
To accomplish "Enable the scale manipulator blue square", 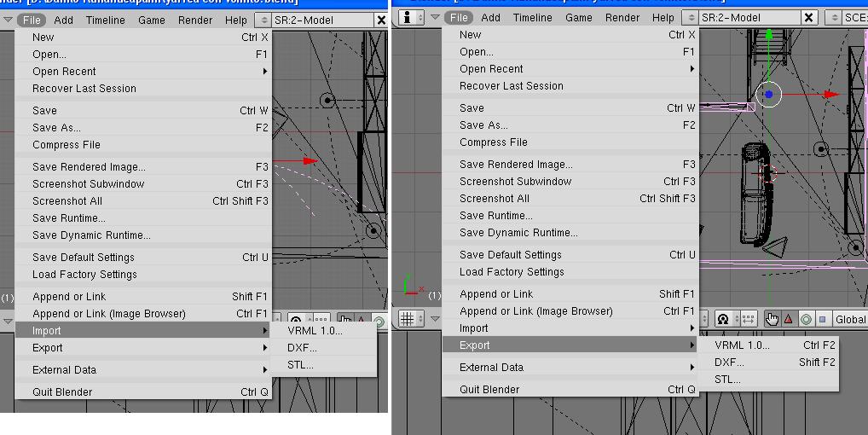I will 823,319.
